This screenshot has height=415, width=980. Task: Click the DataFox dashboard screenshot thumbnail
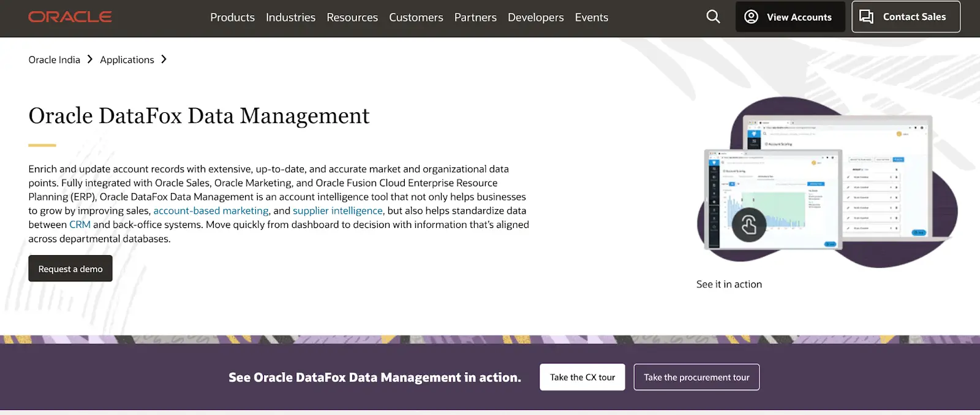pyautogui.click(x=827, y=182)
